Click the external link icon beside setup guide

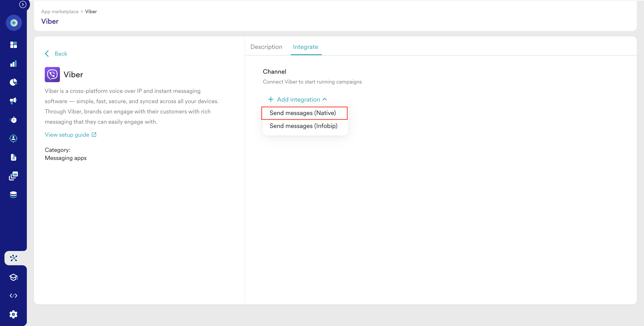tap(94, 135)
